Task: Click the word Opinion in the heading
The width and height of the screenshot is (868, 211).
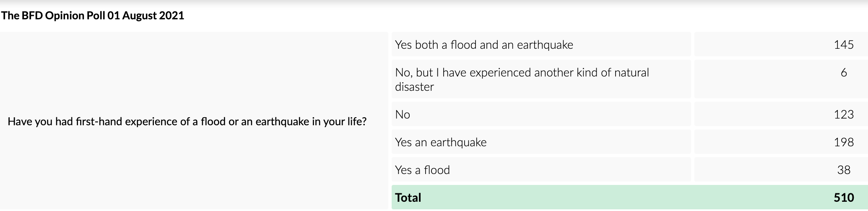Action: (65, 16)
